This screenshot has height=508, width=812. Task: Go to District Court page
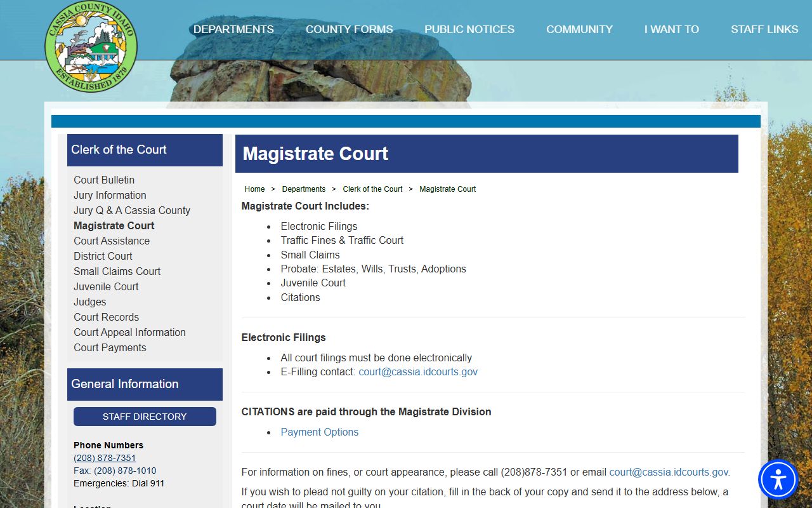tap(103, 256)
